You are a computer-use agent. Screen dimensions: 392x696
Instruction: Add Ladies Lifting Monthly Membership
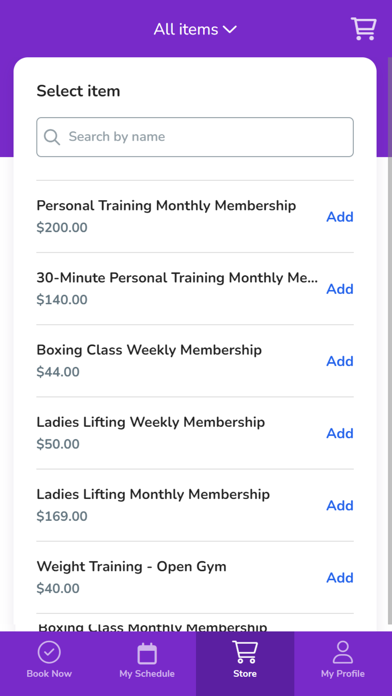(340, 505)
